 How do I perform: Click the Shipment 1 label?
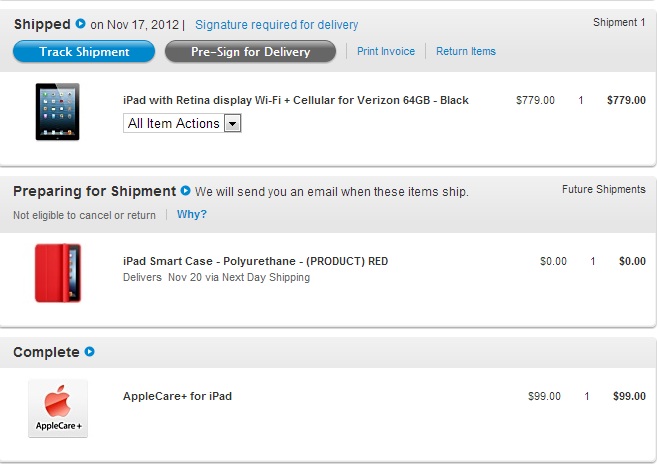619,22
